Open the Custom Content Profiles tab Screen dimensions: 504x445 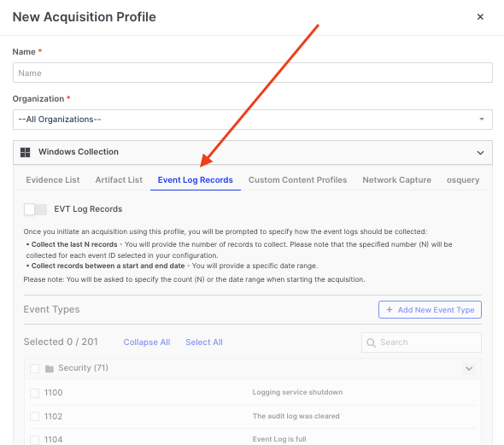click(297, 180)
